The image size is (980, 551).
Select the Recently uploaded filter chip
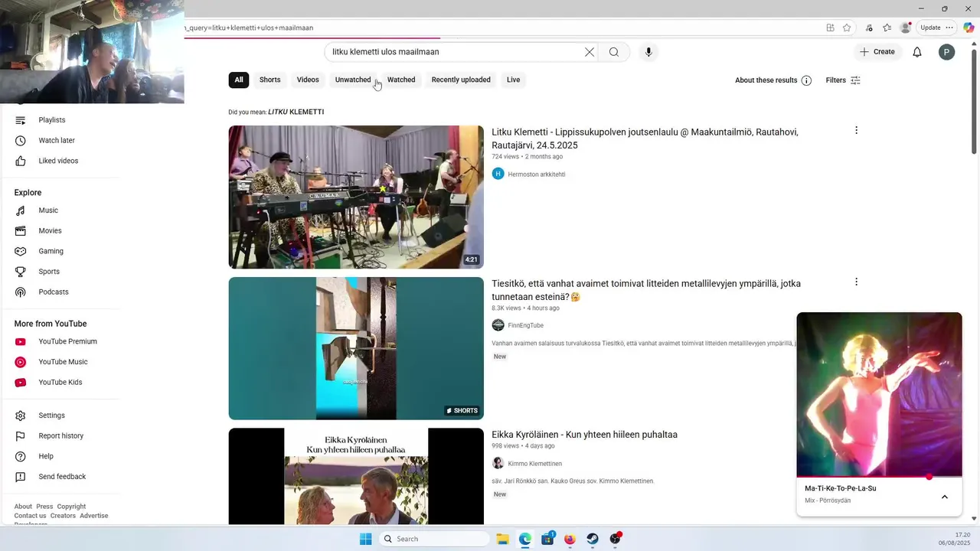point(461,80)
